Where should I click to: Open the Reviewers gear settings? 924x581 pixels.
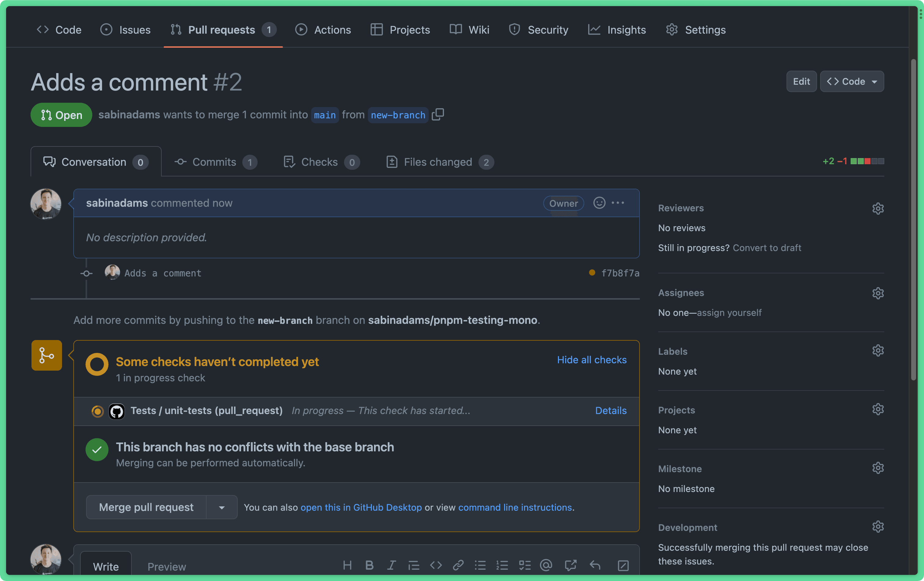[878, 209]
